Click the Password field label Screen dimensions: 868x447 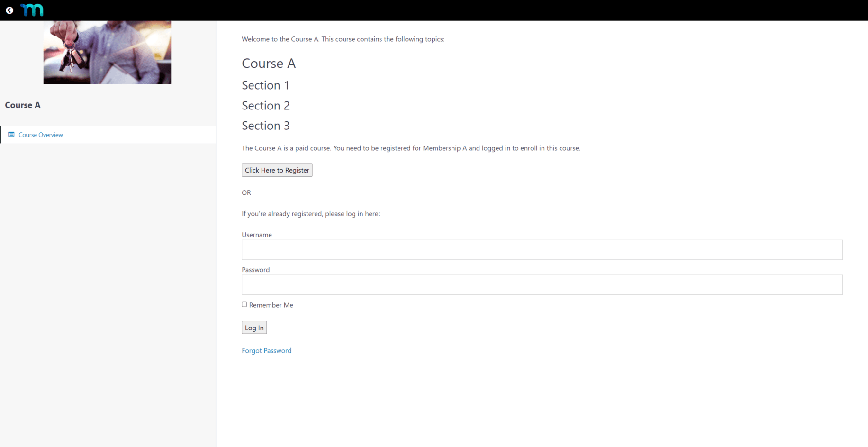coord(256,270)
